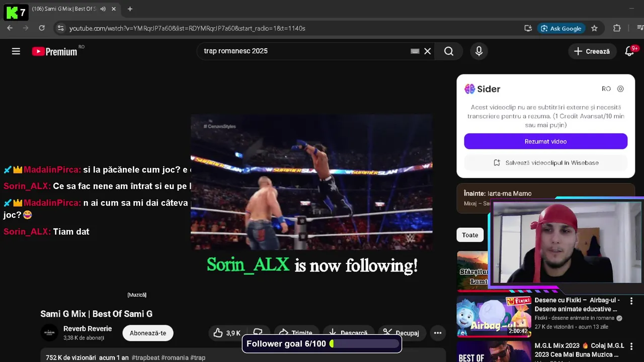The height and width of the screenshot is (362, 644).
Task: Open more actions menu below the video
Action: (x=438, y=333)
